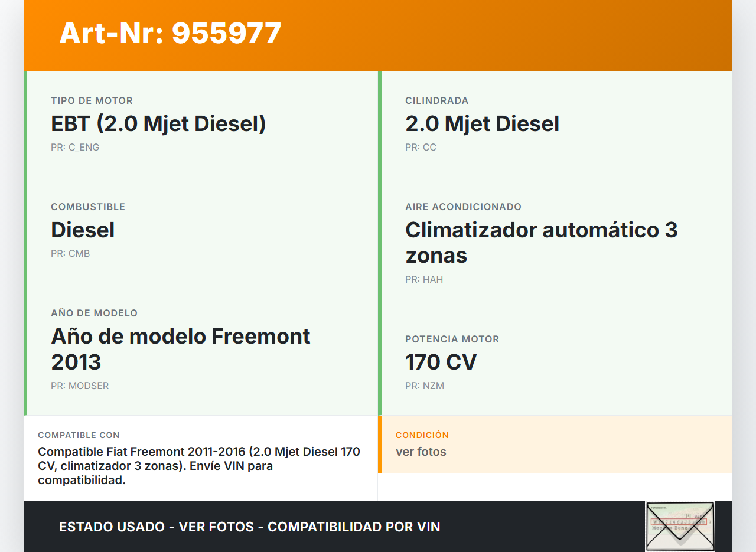Click the PR: CMB code
The width and height of the screenshot is (756, 552).
point(70,254)
